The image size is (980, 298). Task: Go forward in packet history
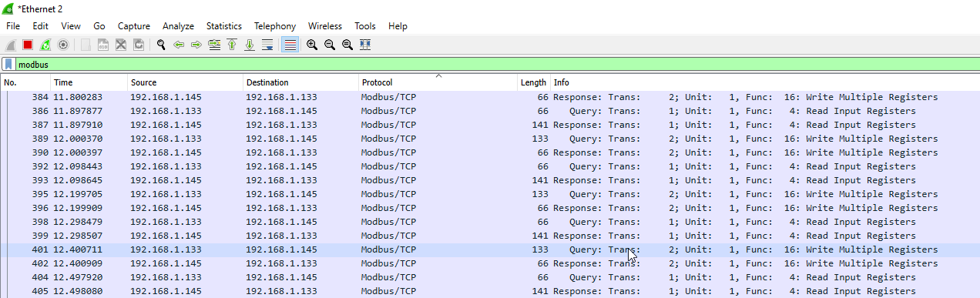pos(196,45)
